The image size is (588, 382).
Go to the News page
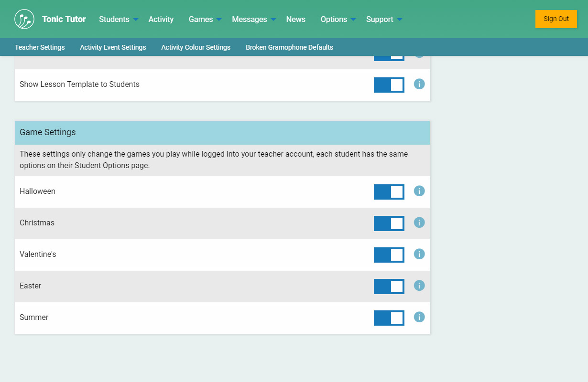pos(295,19)
